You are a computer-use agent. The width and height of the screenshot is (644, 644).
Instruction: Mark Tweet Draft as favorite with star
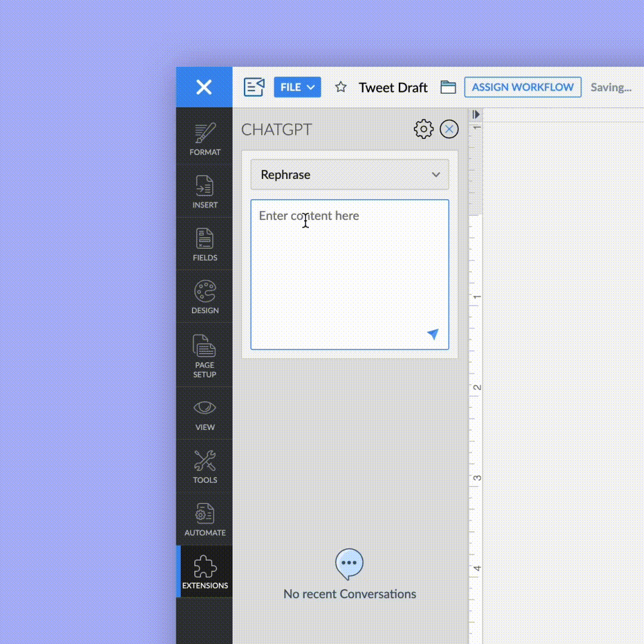coord(340,87)
